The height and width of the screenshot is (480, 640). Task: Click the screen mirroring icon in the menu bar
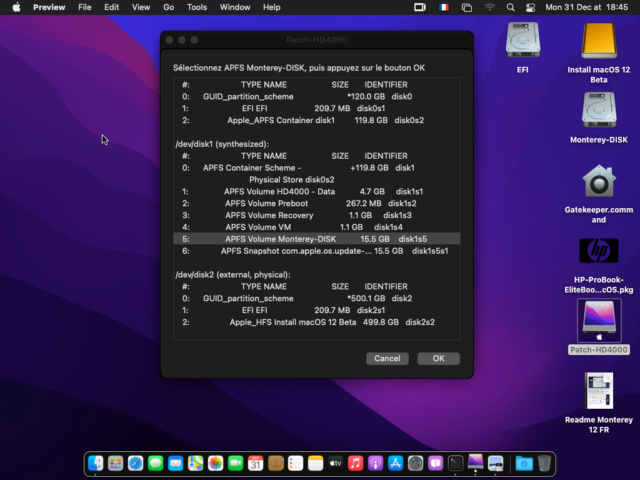click(467, 7)
